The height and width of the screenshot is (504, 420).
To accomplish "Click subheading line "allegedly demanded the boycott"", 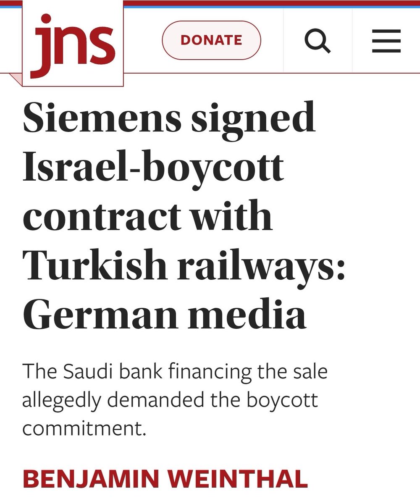I will 170,399.
